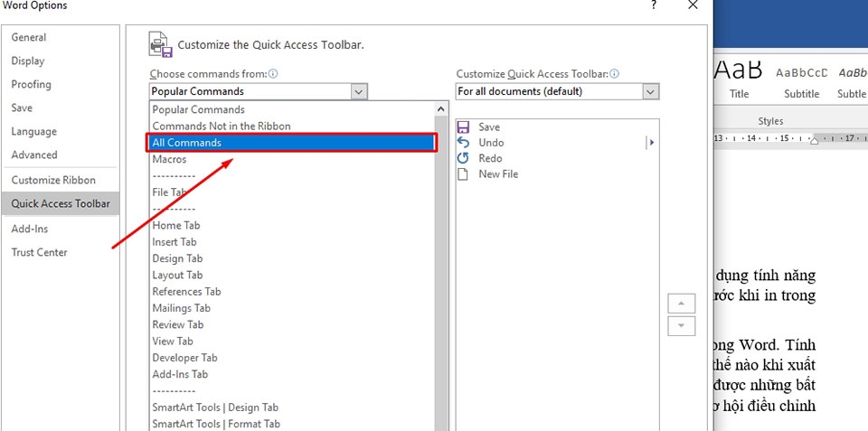
Task: Select the Undo command text in toolbar list
Action: [492, 143]
